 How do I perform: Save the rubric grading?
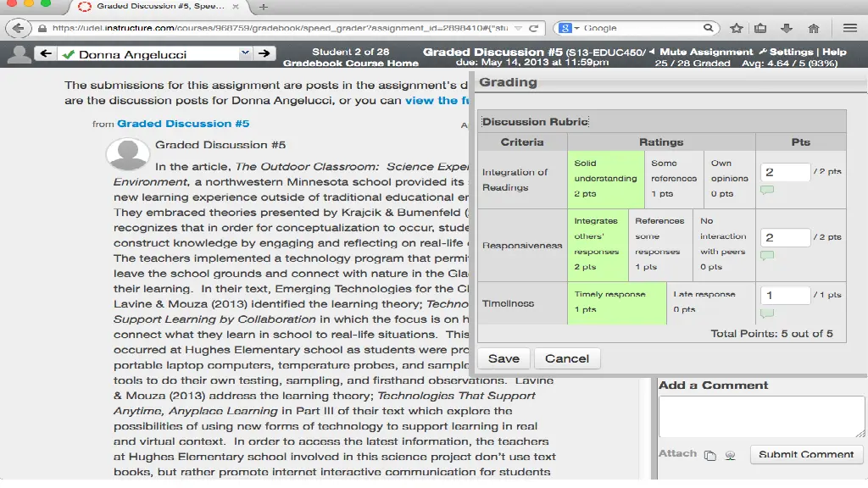[x=504, y=358]
